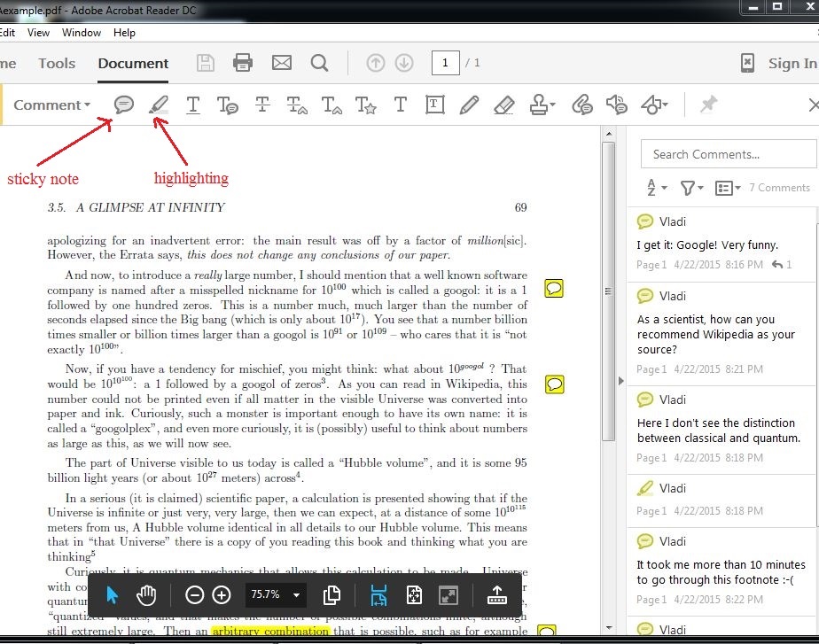Pick the pencil drawing tool
This screenshot has height=644, width=819.
point(469,105)
